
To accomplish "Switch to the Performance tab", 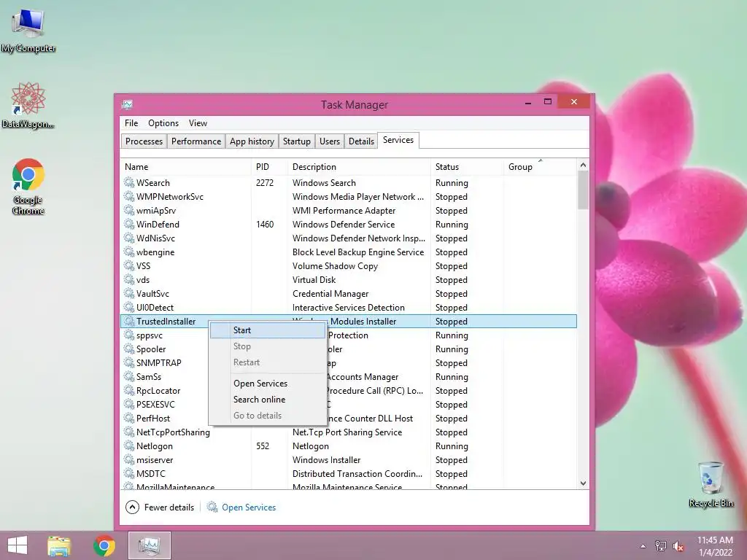I will [x=196, y=141].
